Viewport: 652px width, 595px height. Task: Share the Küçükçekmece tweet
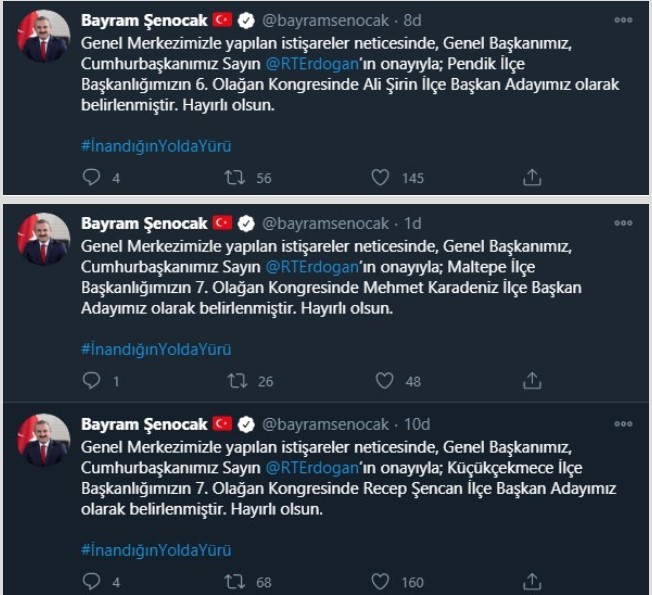point(532,582)
